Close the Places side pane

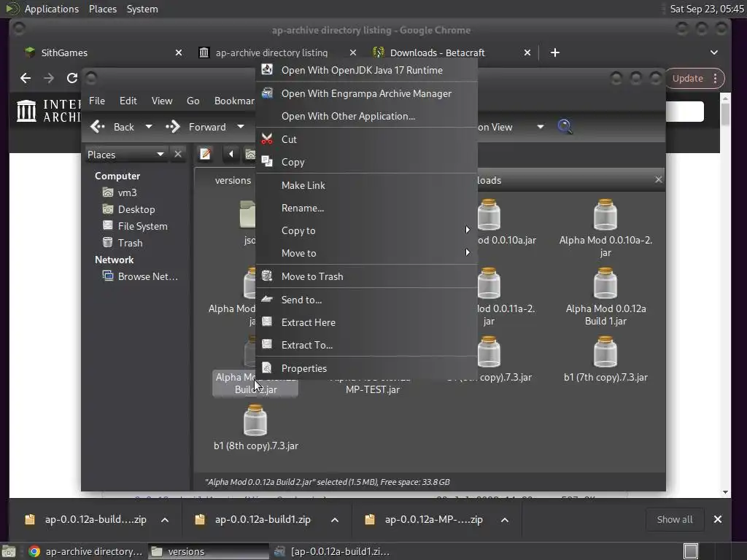[x=178, y=155]
